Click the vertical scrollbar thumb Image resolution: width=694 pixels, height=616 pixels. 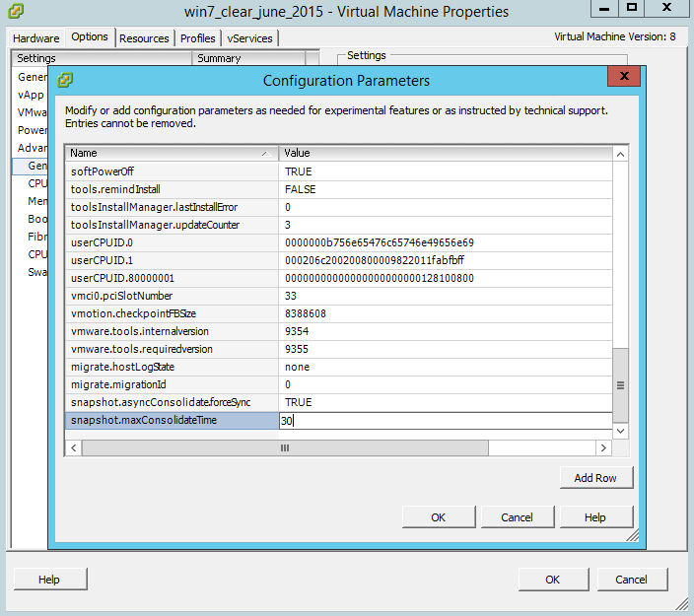620,385
